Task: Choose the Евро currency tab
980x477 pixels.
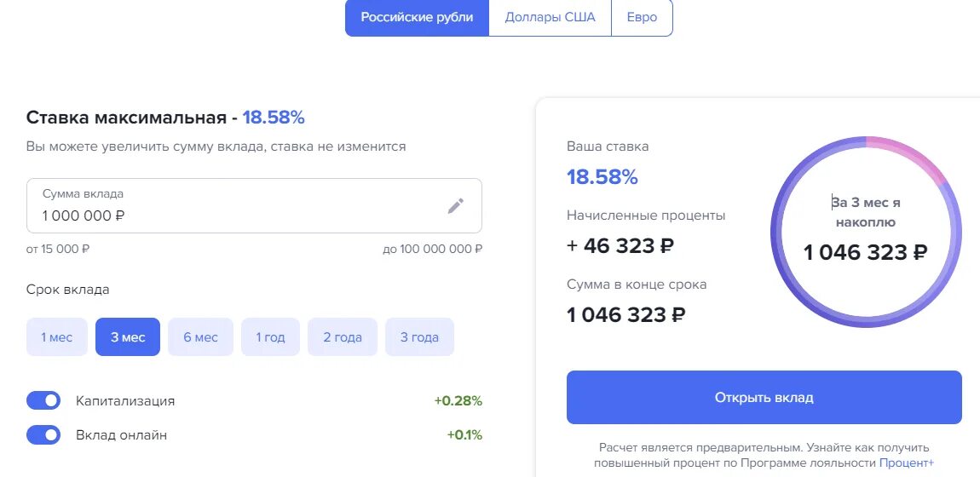Action: coord(642,18)
